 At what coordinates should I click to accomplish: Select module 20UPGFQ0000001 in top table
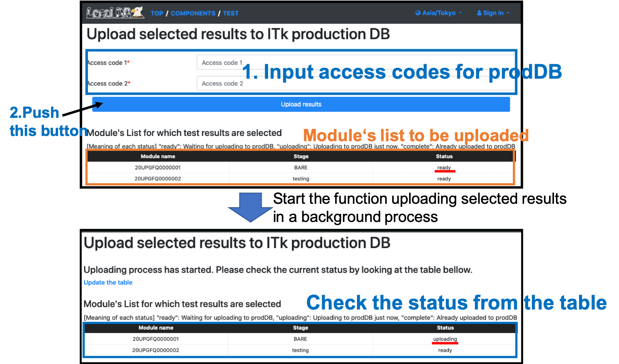(x=158, y=167)
